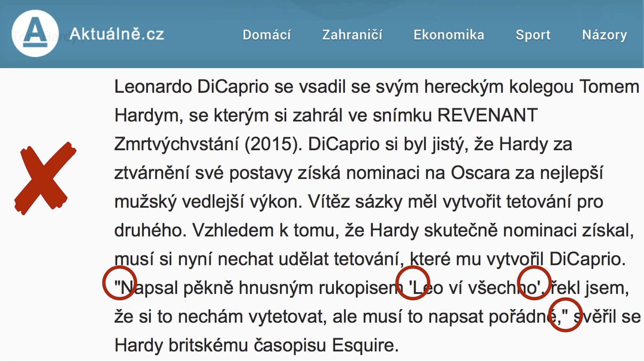The width and height of the screenshot is (644, 362).
Task: Select the Názory menu item
Action: tap(604, 35)
